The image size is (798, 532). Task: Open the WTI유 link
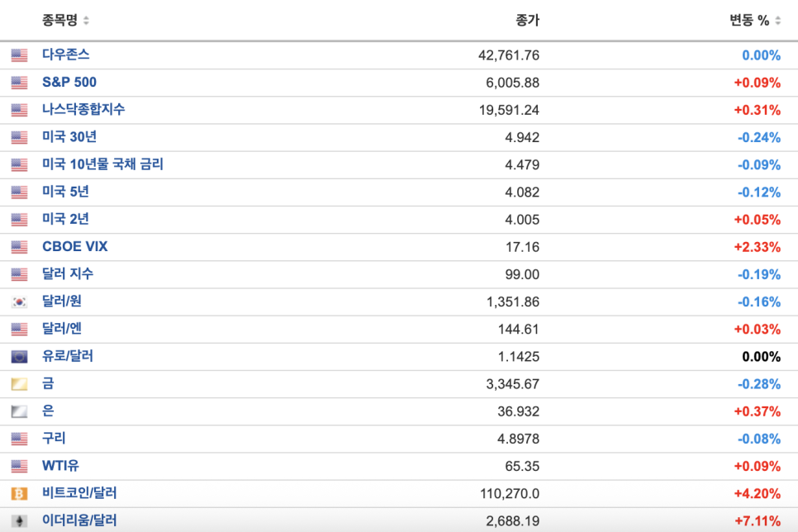[60, 467]
